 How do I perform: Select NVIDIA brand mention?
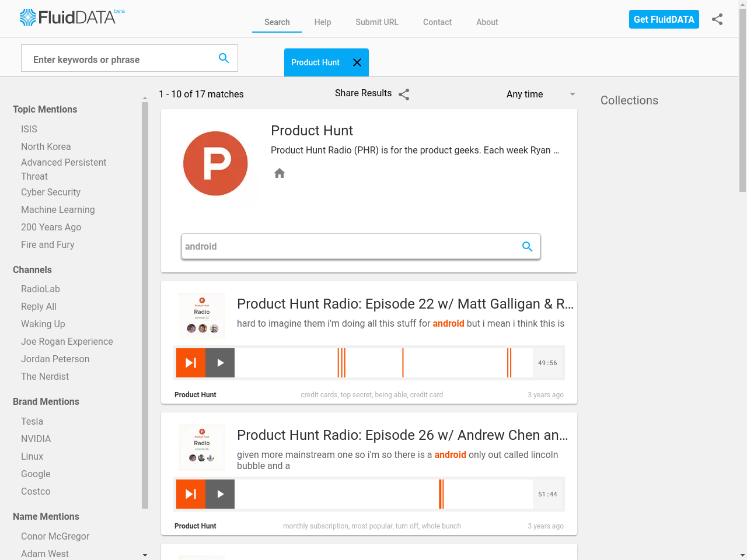pos(36,439)
